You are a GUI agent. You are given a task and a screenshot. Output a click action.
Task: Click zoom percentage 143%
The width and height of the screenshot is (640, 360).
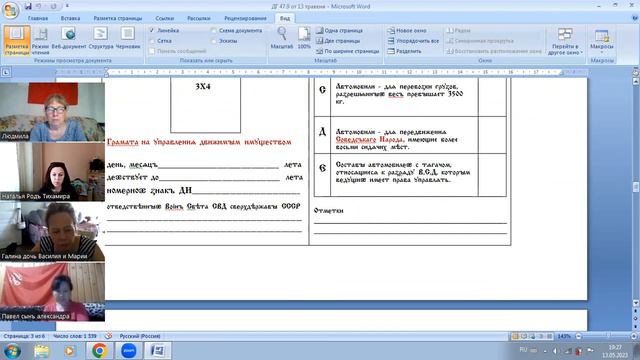(564, 336)
